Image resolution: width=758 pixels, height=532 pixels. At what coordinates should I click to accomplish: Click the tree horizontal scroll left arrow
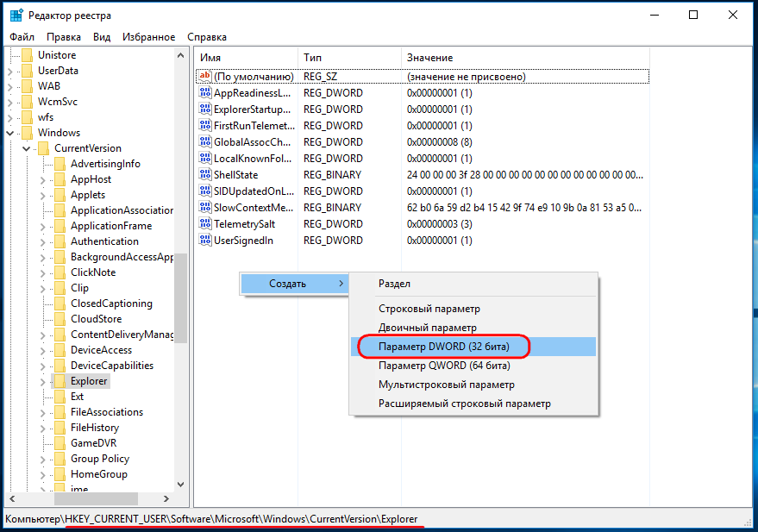(12, 498)
